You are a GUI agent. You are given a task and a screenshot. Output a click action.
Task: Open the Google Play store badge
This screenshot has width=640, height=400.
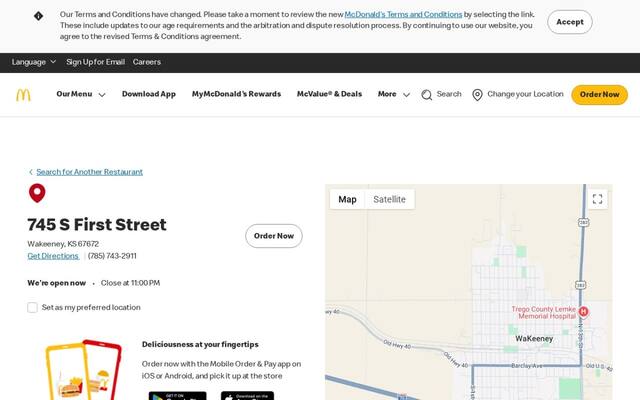point(178,396)
